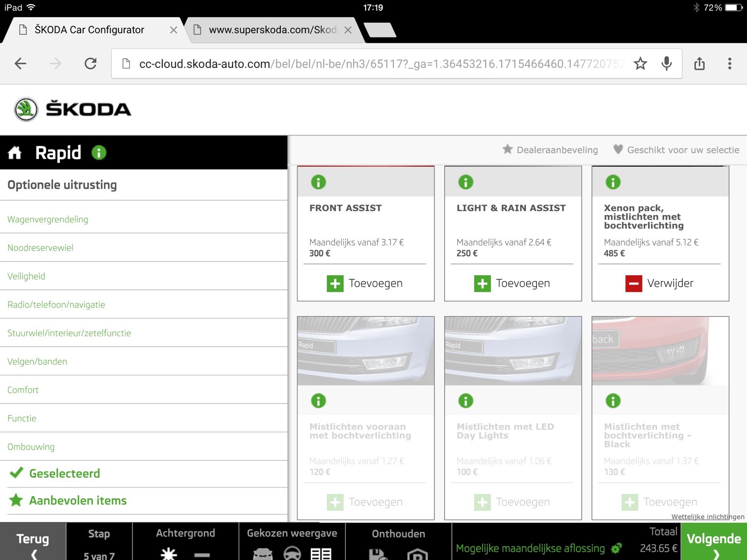Switch to list view icon
The width and height of the screenshot is (747, 560).
pos(321,554)
